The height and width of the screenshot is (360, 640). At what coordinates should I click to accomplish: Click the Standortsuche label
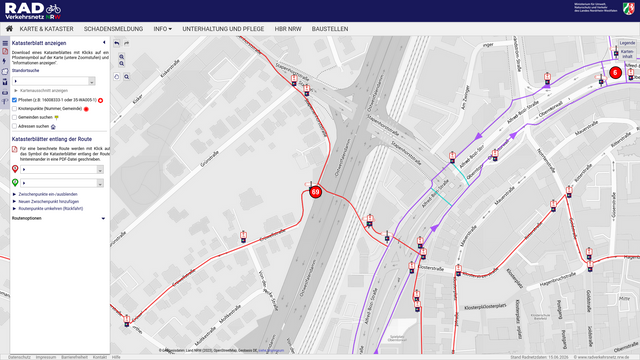[x=26, y=71]
